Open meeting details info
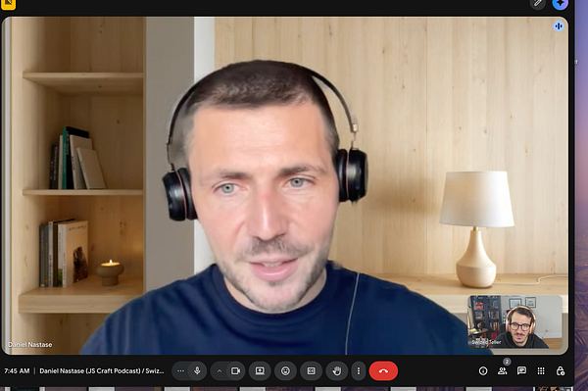588x391 pixels. tap(483, 370)
